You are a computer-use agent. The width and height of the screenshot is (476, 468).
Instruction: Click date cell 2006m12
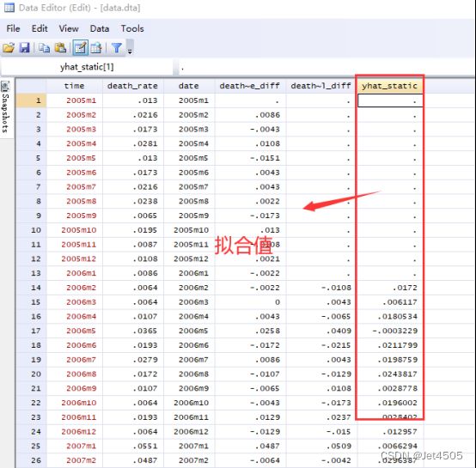[189, 432]
